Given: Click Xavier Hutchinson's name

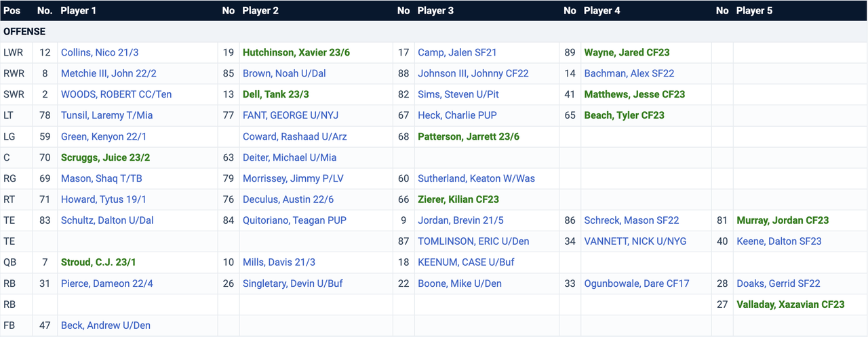Looking at the screenshot, I should point(296,52).
